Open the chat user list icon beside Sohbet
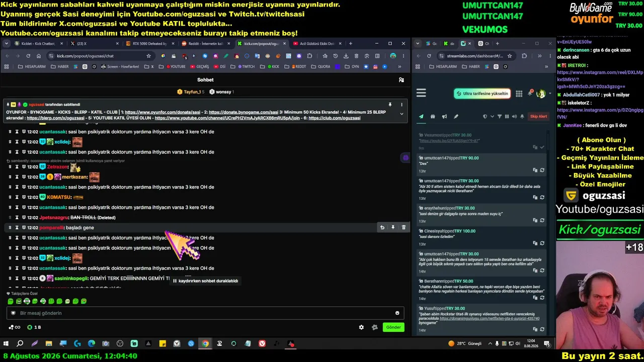Screen dimensions: 644x362 point(401,79)
